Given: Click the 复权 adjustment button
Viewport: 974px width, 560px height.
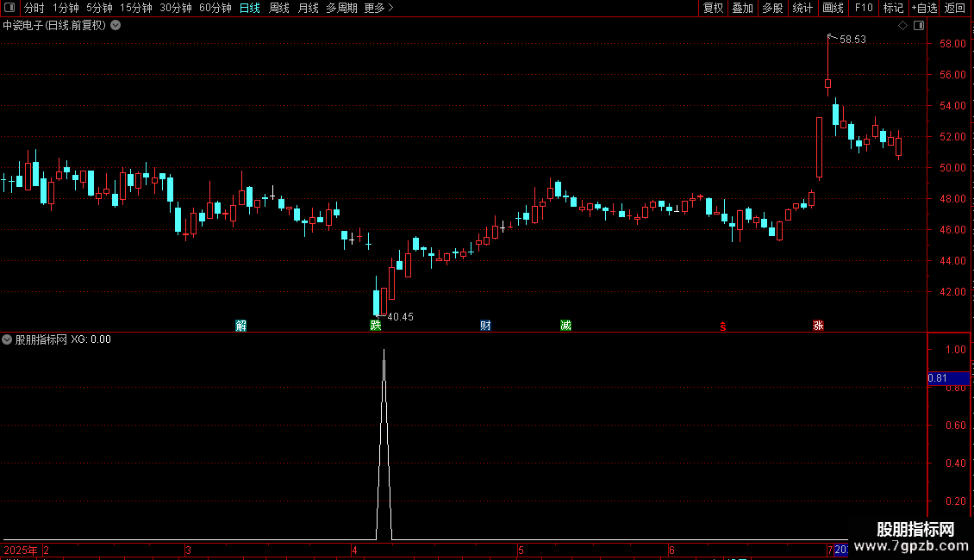Looking at the screenshot, I should coord(713,8).
